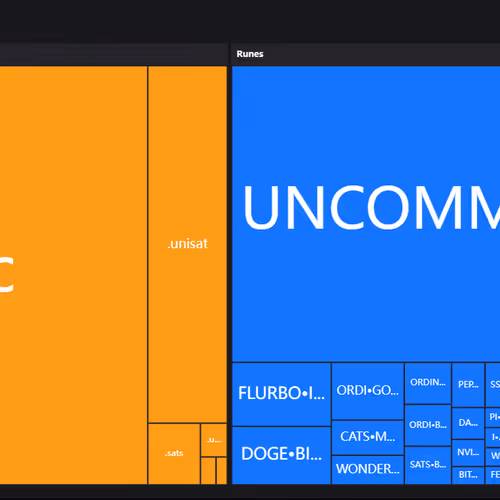Click the .sats orange tile
The height and width of the screenshot is (500, 500).
pos(174,454)
